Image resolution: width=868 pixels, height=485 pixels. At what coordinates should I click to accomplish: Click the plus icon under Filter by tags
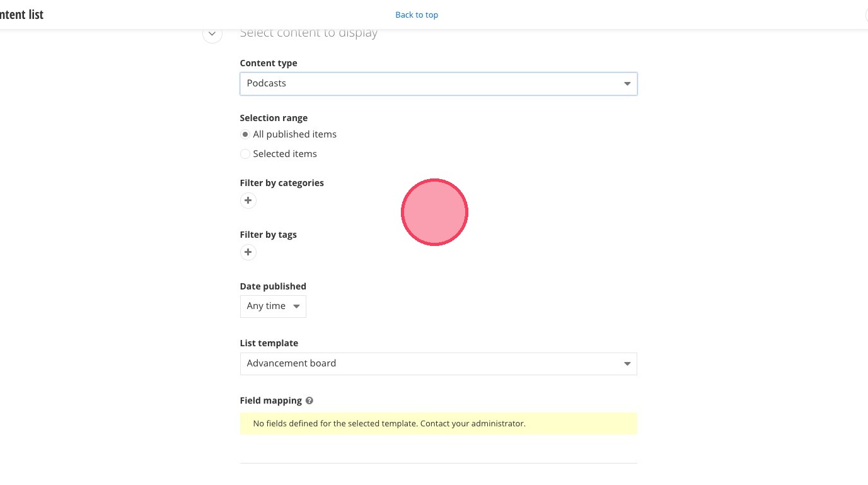tap(248, 252)
